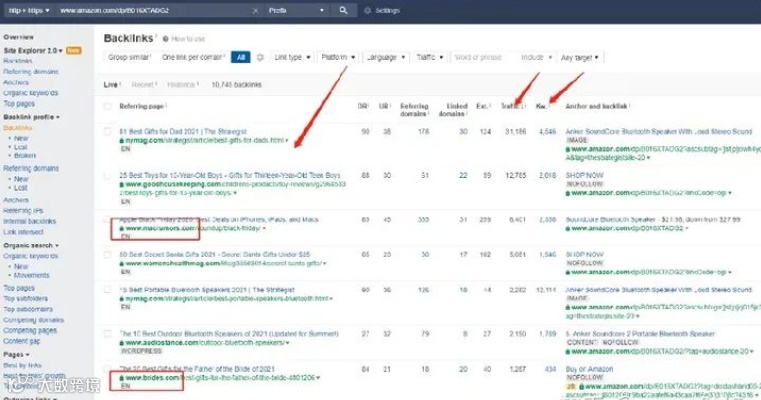Screen dimensions: 761x400
Task: Click the gear icon next to All button
Action: pyautogui.click(x=260, y=57)
